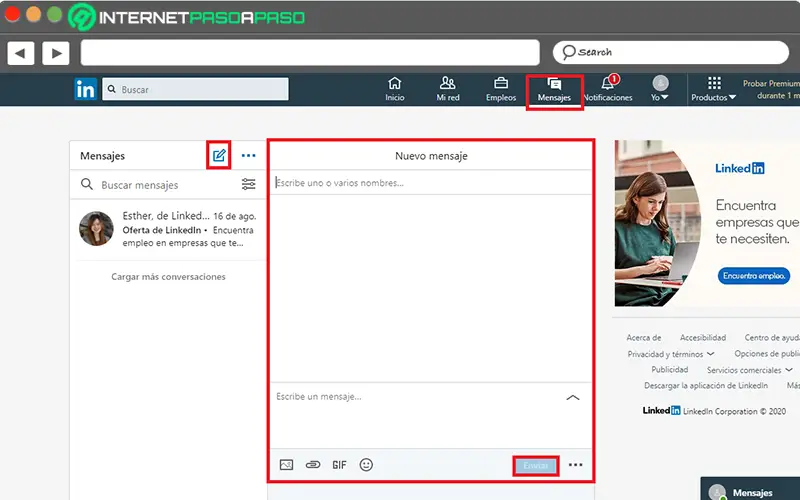The height and width of the screenshot is (500, 800).
Task: Click the browser forward arrow button
Action: click(x=56, y=53)
